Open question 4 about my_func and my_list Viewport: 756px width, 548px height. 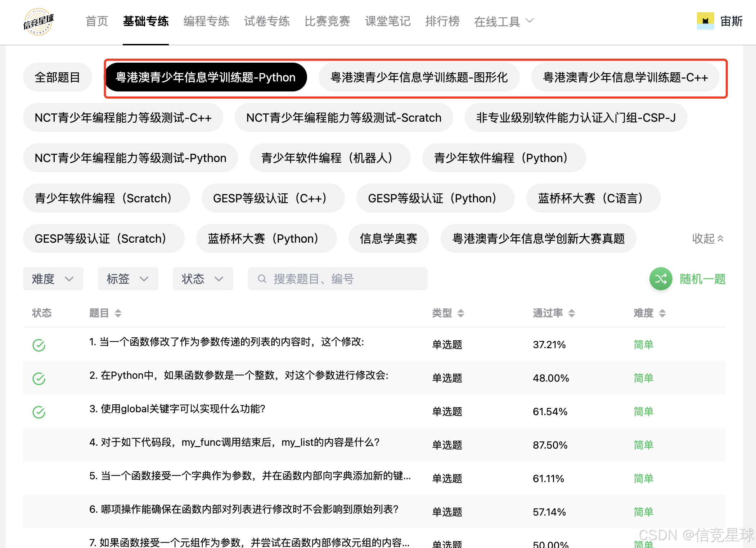pos(234,442)
